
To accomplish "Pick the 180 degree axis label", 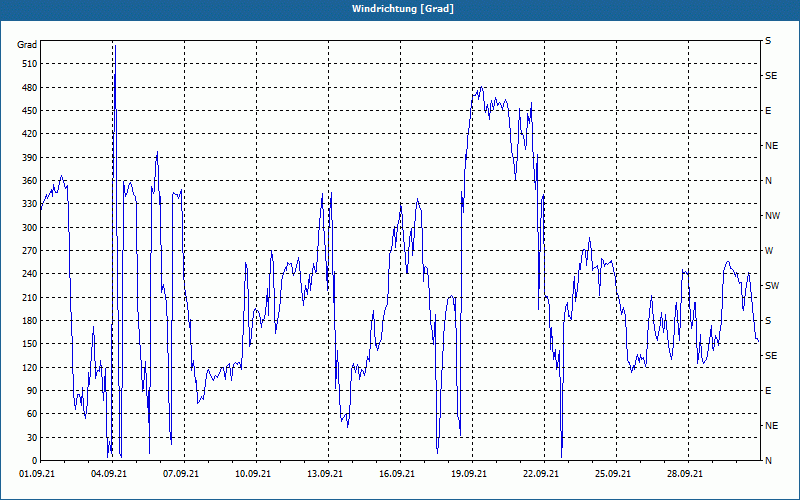I will click(x=30, y=321).
